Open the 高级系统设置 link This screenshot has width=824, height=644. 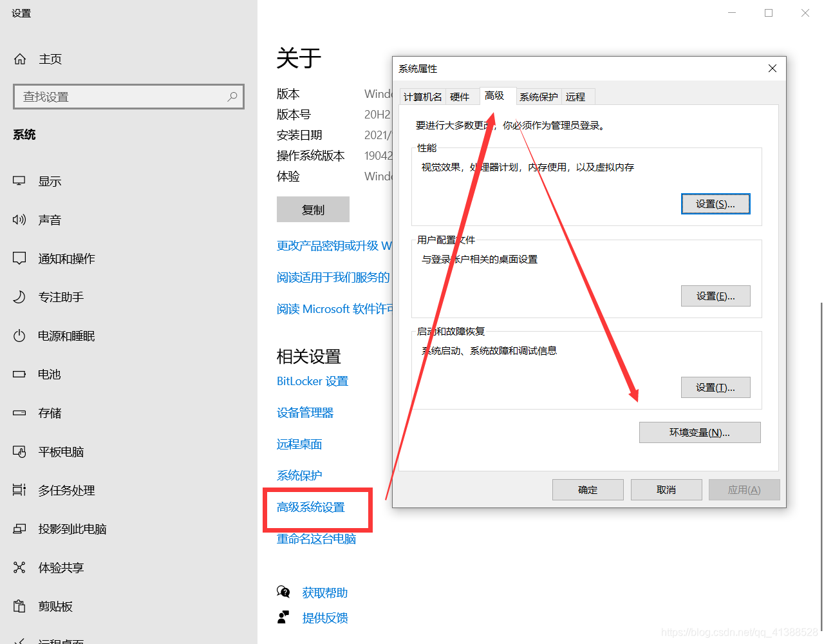click(311, 507)
